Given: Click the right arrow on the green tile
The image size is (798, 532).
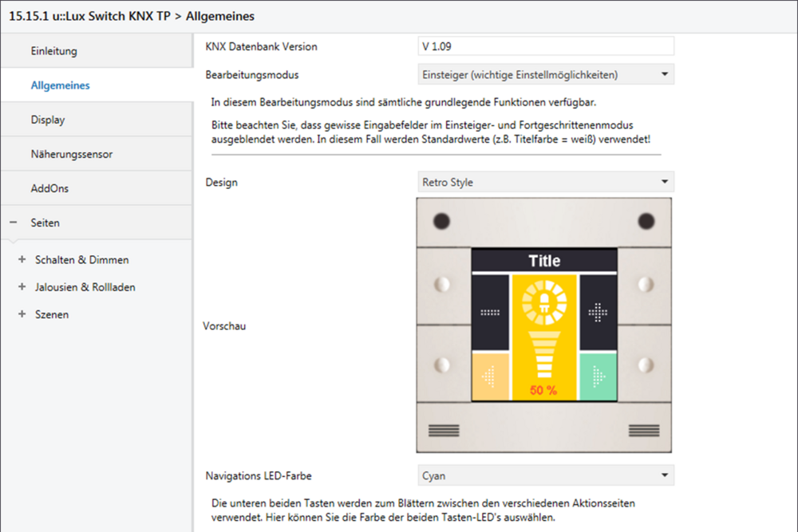Looking at the screenshot, I should pos(598,375).
